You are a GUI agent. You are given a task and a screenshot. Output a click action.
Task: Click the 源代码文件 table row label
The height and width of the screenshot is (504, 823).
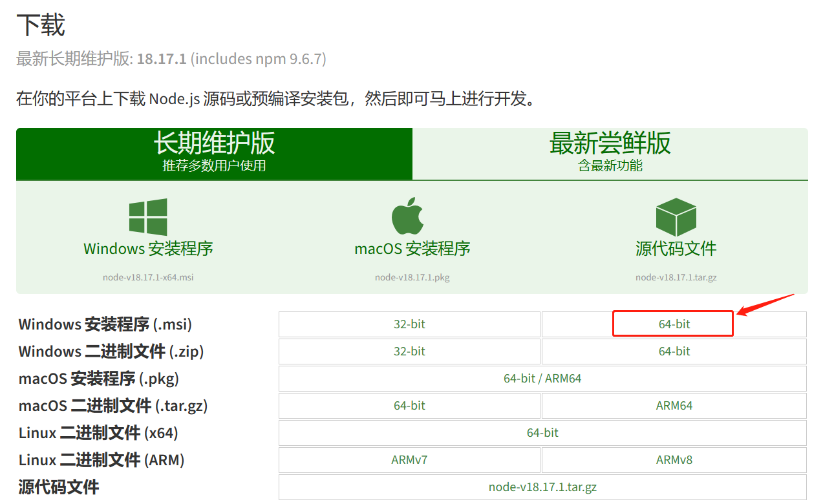tap(59, 487)
